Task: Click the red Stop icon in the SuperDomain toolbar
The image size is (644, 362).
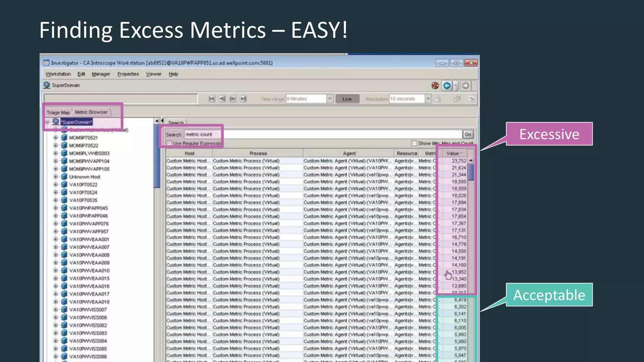Action: pyautogui.click(x=435, y=85)
